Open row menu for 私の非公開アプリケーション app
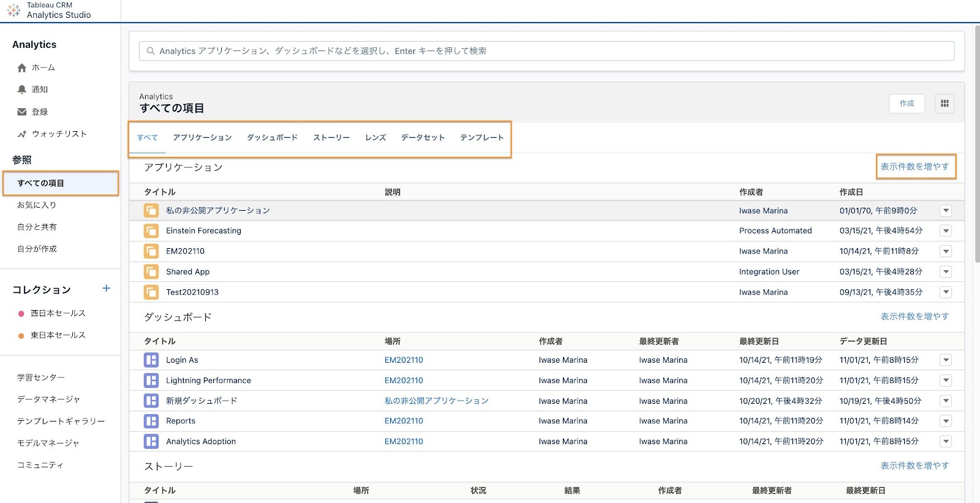 click(x=946, y=211)
